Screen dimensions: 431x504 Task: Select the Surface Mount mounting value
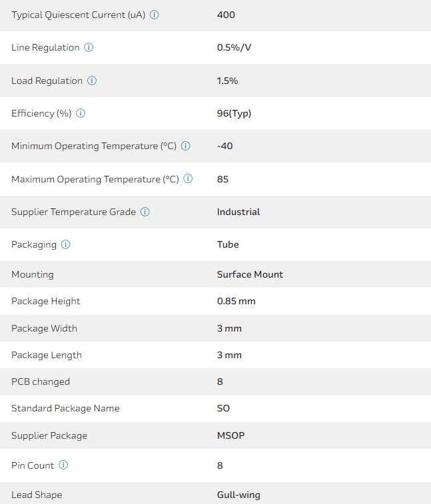coord(250,274)
